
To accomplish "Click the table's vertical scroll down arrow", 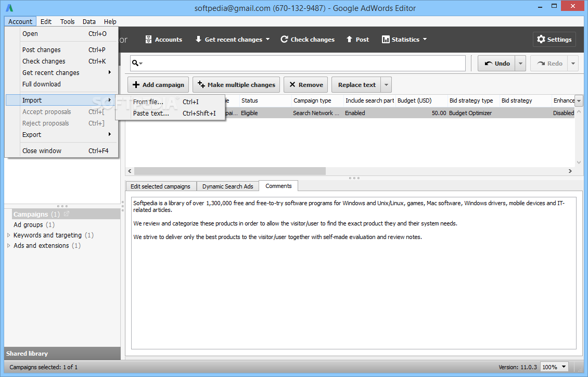I will tap(579, 162).
